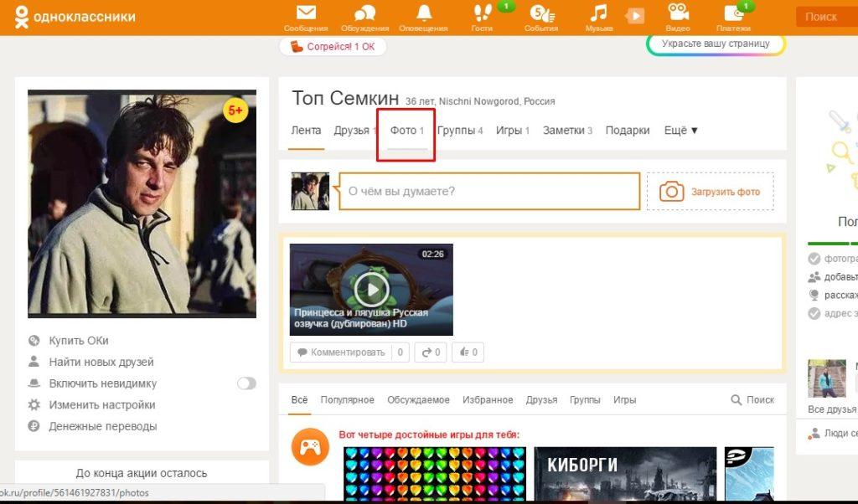Click the 5+ badge on profile photo
This screenshot has width=858, height=504.
pos(235,111)
